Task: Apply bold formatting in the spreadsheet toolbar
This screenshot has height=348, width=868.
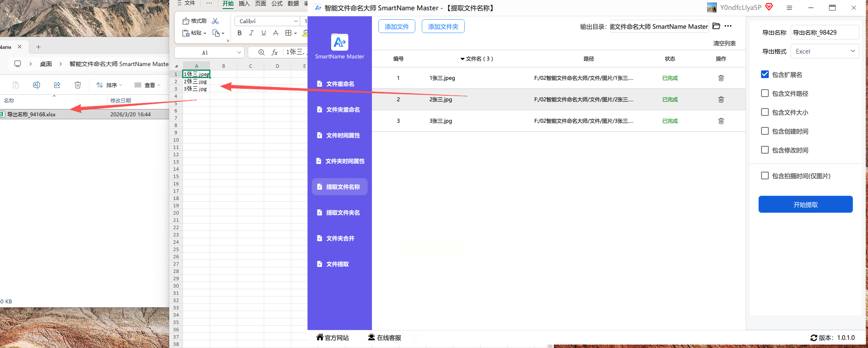Action: pyautogui.click(x=240, y=33)
